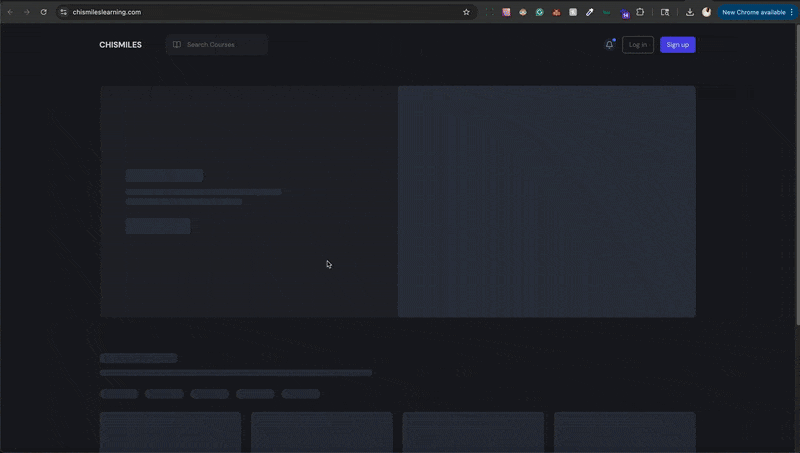The height and width of the screenshot is (453, 800).
Task: Activate the eyedropper pen extension
Action: 589,12
